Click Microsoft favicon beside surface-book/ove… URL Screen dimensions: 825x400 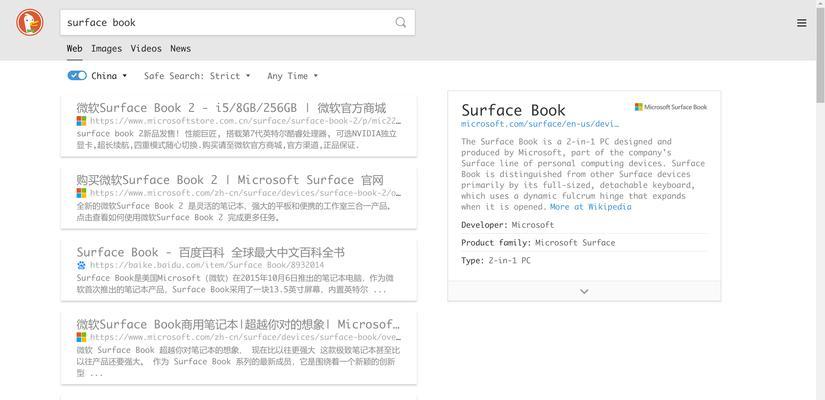point(81,337)
